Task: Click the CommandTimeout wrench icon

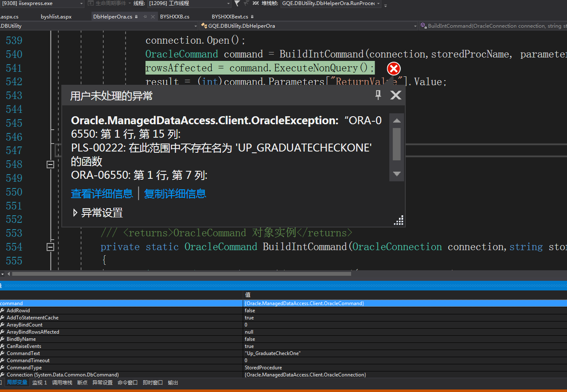Action: [x=3, y=361]
